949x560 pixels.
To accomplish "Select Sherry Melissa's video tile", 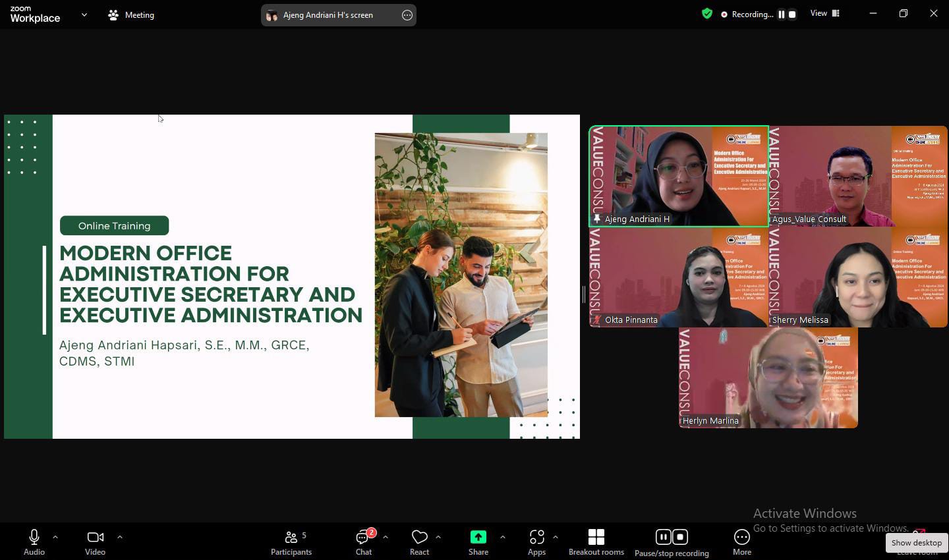I will click(859, 277).
